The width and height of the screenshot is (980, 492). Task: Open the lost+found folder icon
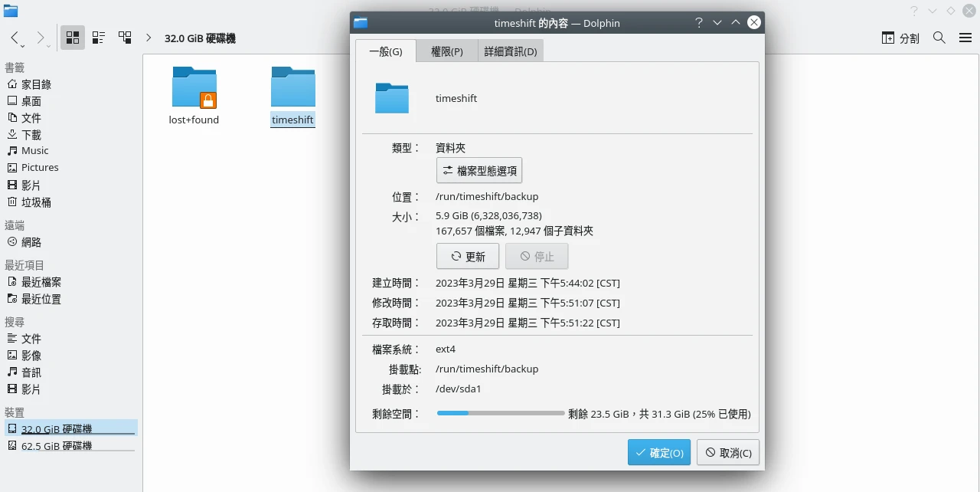pyautogui.click(x=194, y=87)
